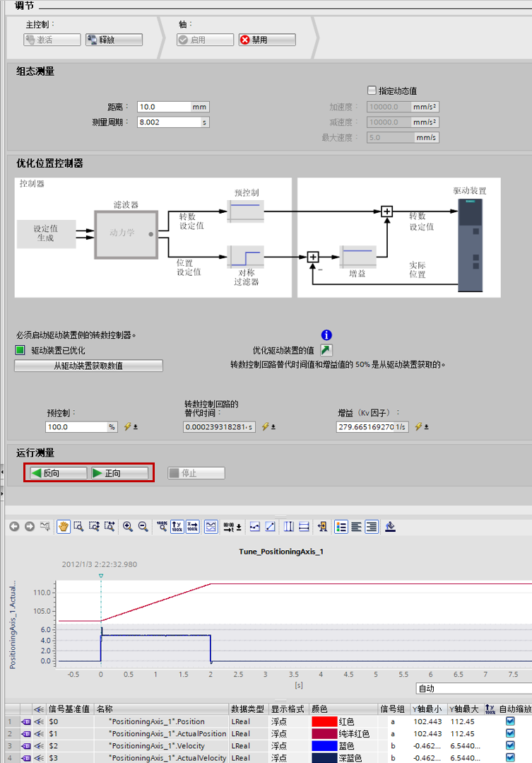Click the horizontal measurement cursors icon
Screen dimensions: 532x763
coord(304,526)
